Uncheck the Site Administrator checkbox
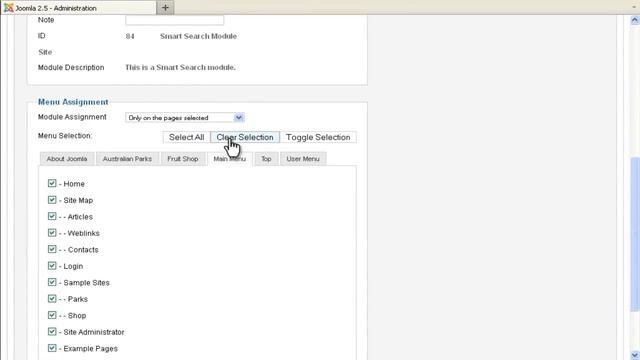Image resolution: width=640 pixels, height=360 pixels. tap(52, 331)
